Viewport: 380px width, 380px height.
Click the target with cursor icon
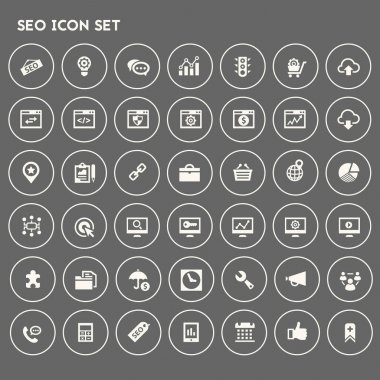coord(84,228)
